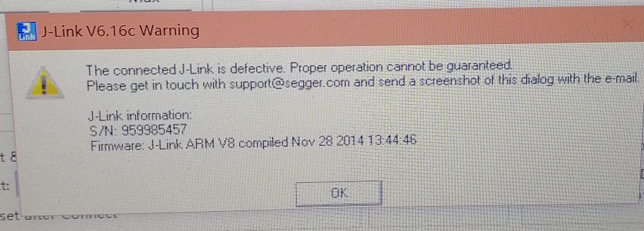Image resolution: width=644 pixels, height=231 pixels.
Task: Click the input field edge beside 't:' label
Action: [16, 184]
